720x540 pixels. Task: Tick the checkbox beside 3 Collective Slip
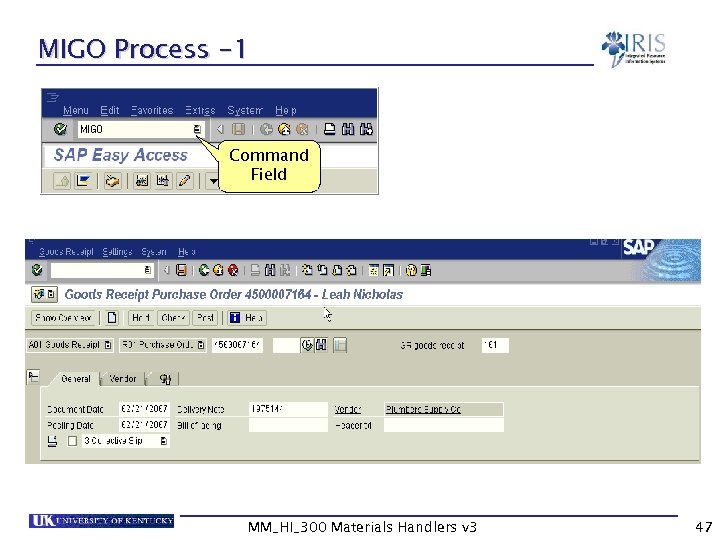pyautogui.click(x=72, y=441)
